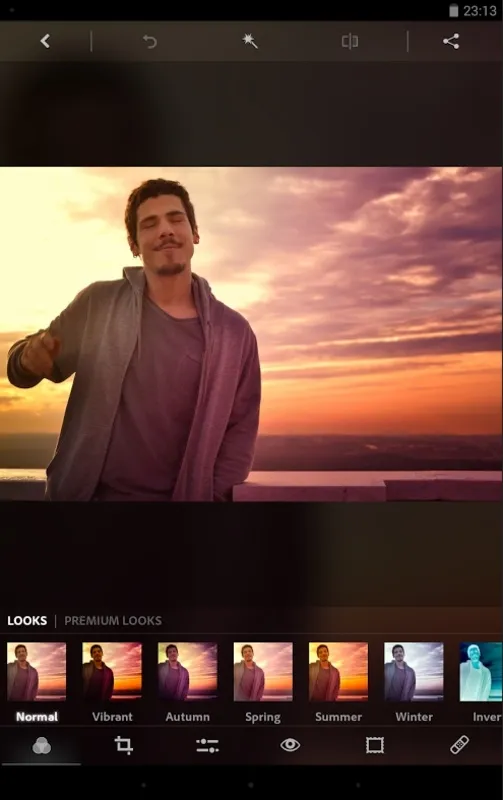503x800 pixels.
Task: Undo the last edit
Action: click(x=149, y=41)
